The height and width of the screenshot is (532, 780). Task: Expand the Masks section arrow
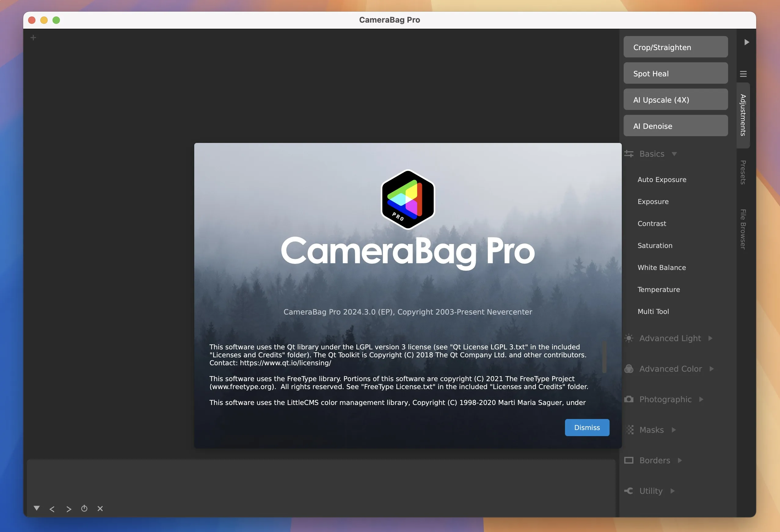[673, 430]
